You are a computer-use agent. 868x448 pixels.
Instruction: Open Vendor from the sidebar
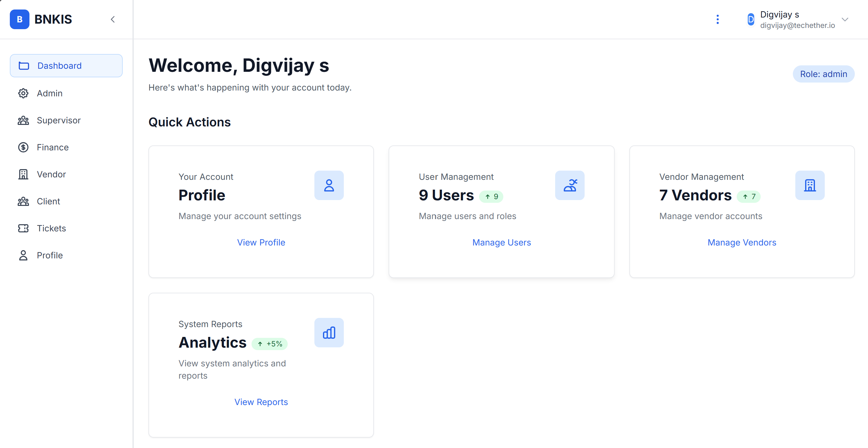51,174
